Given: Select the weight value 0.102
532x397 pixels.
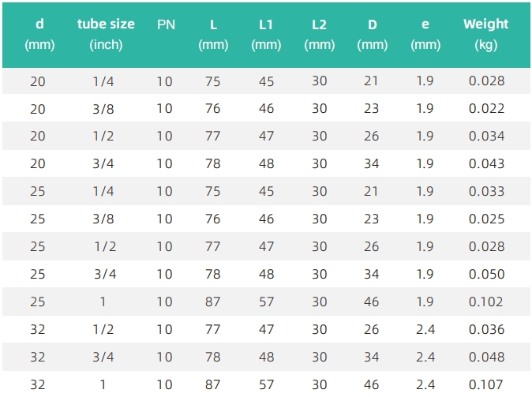Looking at the screenshot, I should coord(485,301).
